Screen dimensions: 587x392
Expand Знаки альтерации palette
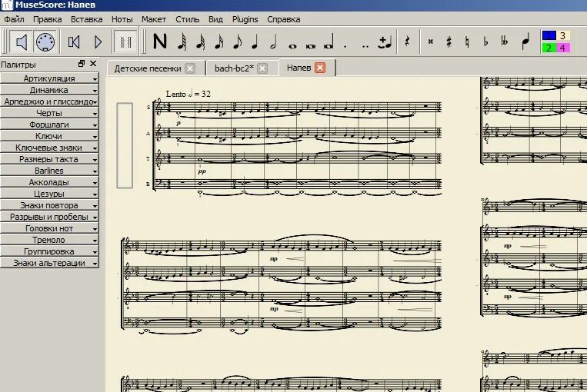pyautogui.click(x=49, y=263)
